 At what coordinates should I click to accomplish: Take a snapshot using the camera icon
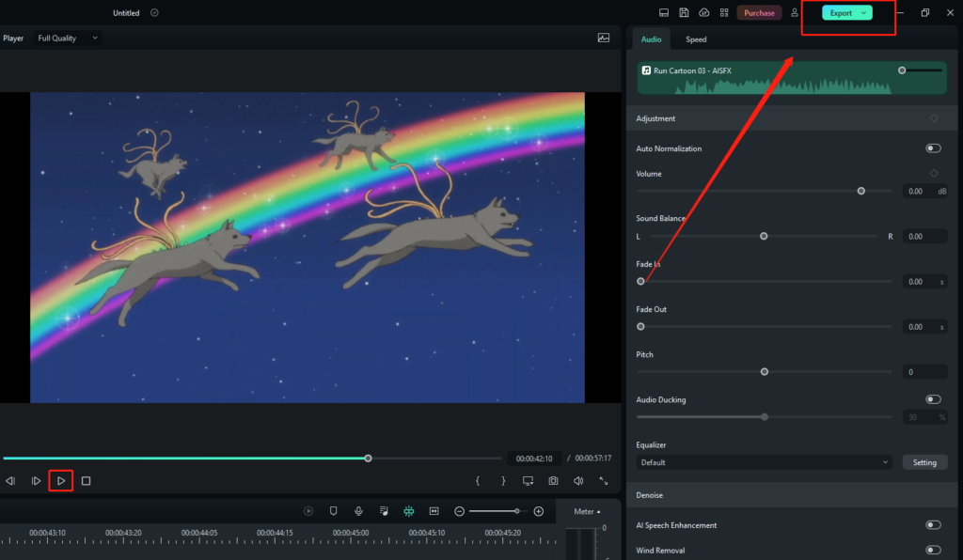553,480
